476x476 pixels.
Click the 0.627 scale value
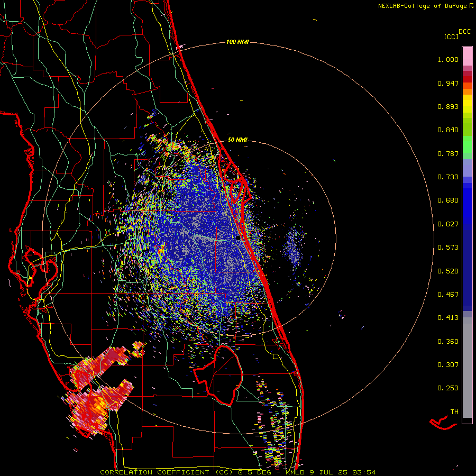448,224
